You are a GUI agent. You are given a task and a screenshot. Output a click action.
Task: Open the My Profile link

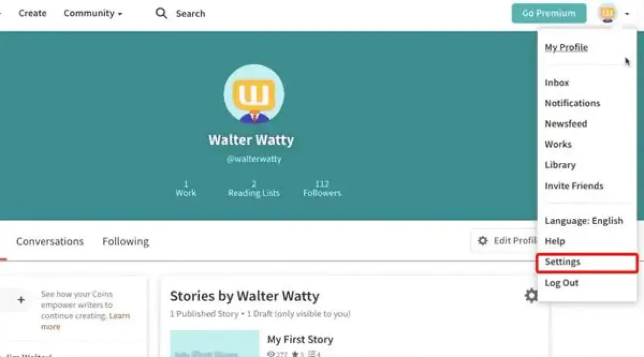click(566, 48)
